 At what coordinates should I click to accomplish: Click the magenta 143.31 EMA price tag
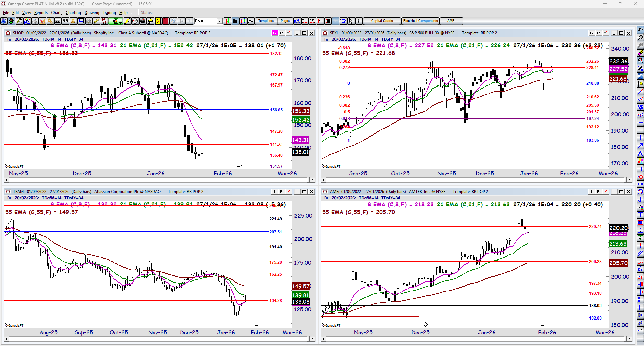[301, 140]
